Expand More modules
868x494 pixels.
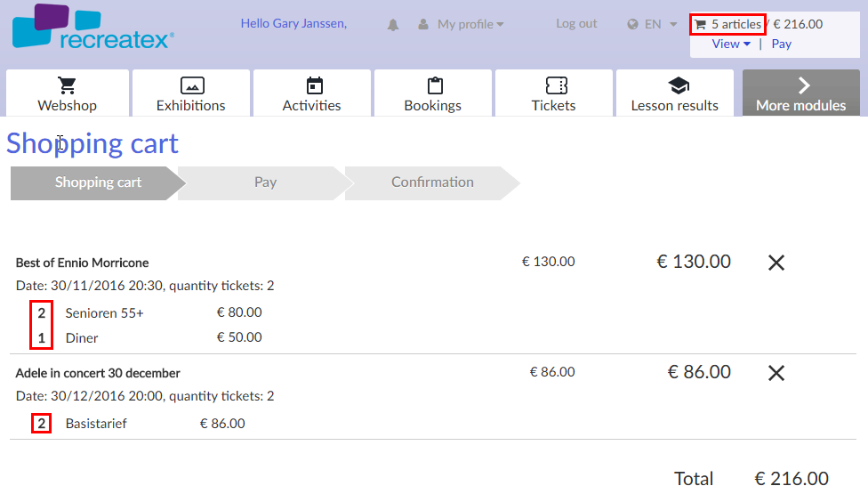[801, 93]
